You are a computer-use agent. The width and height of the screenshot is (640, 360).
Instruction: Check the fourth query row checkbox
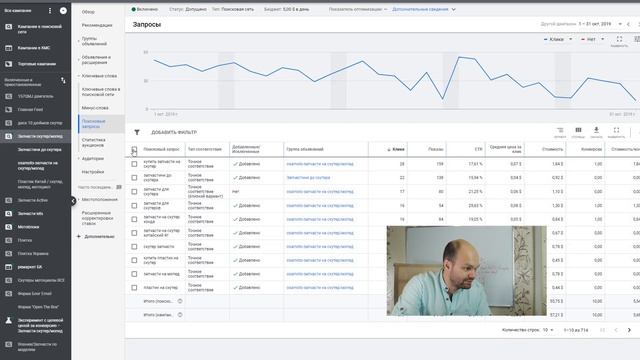[134, 206]
